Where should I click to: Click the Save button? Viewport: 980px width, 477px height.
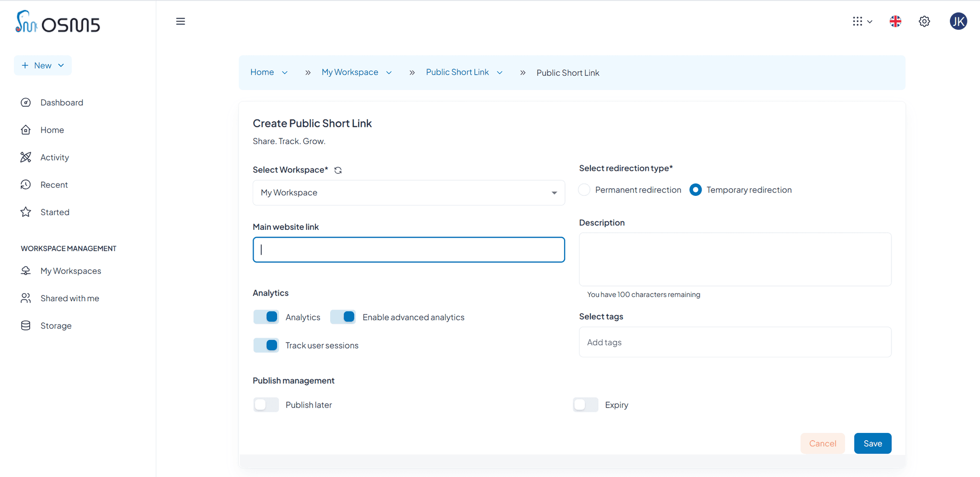873,443
